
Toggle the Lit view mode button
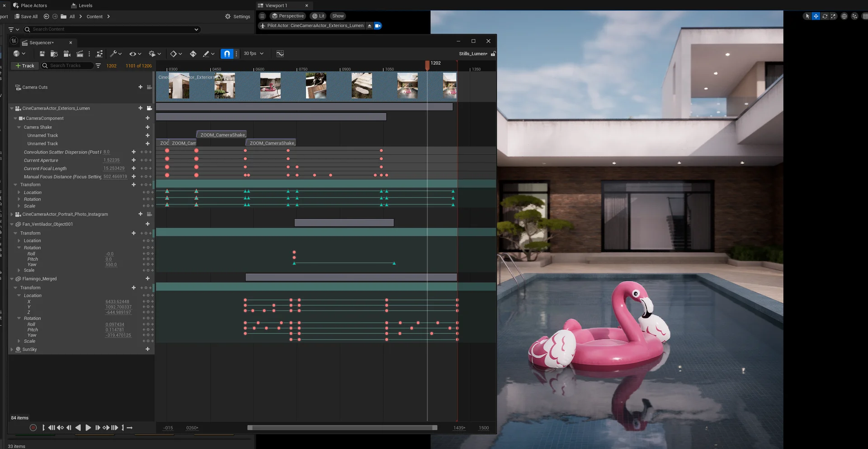pyautogui.click(x=319, y=16)
